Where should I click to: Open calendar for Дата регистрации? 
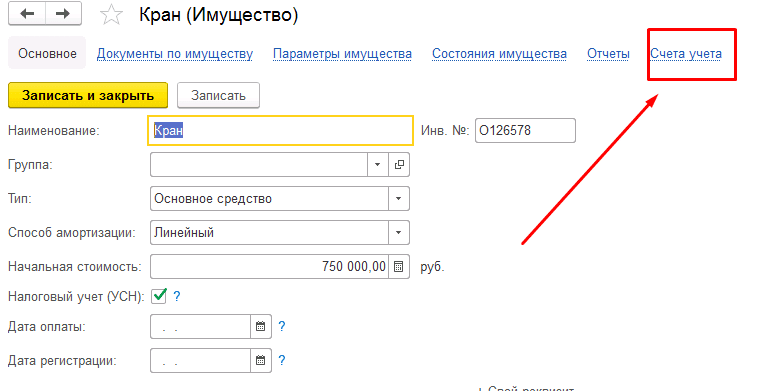click(x=260, y=360)
